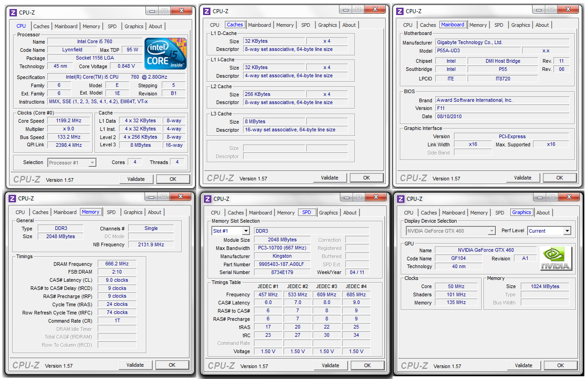Select the Caches tab in the GPU details window
This screenshot has width=588, height=379.
pyautogui.click(x=429, y=213)
